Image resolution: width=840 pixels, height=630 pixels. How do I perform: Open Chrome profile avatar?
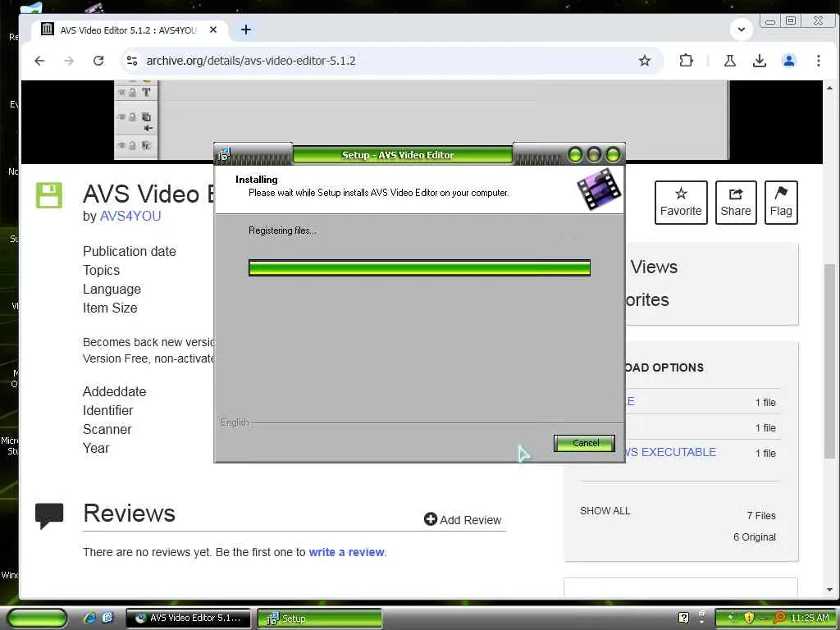[x=788, y=61]
